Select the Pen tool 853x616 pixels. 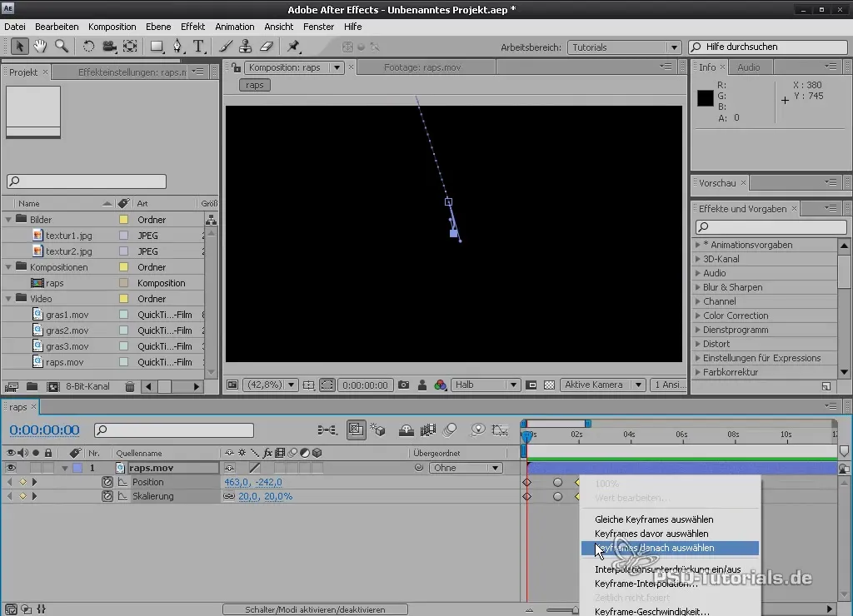[x=177, y=47]
